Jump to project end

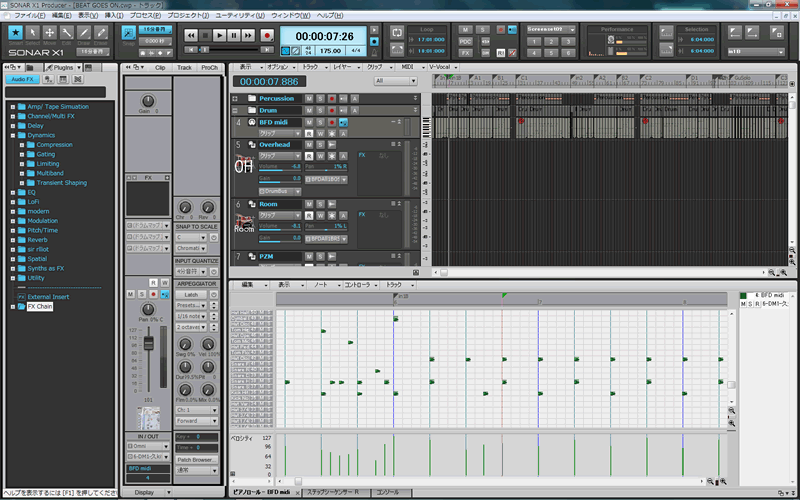pyautogui.click(x=267, y=49)
